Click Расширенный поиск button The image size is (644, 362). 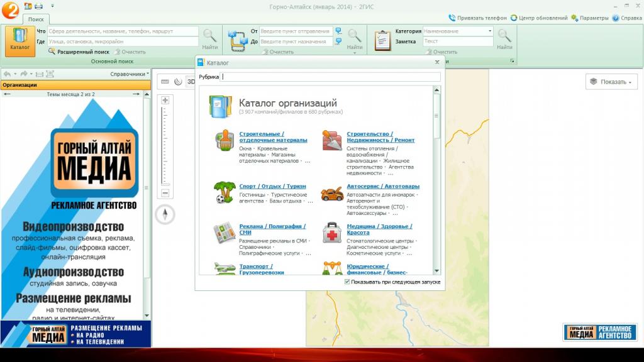click(79, 52)
